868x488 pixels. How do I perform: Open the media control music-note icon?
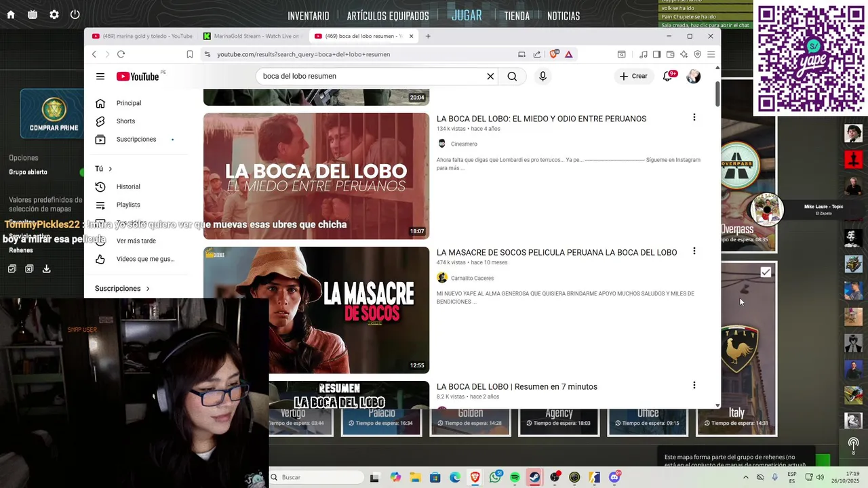[644, 54]
